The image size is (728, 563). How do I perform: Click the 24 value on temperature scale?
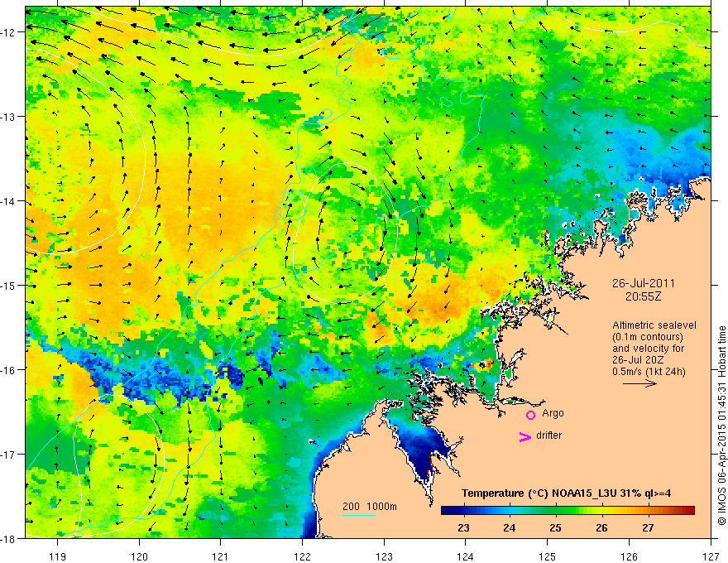510,528
